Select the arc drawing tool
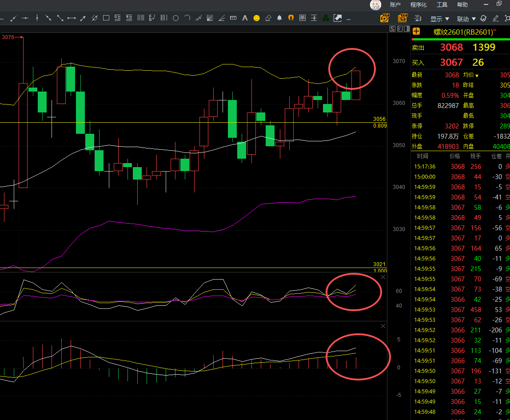Viewport: 510px width, 420px height. pyautogui.click(x=187, y=18)
